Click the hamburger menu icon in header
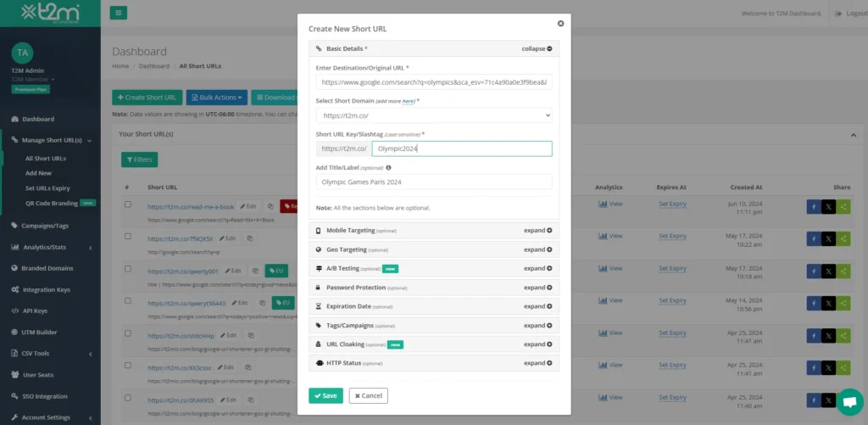 tap(119, 13)
